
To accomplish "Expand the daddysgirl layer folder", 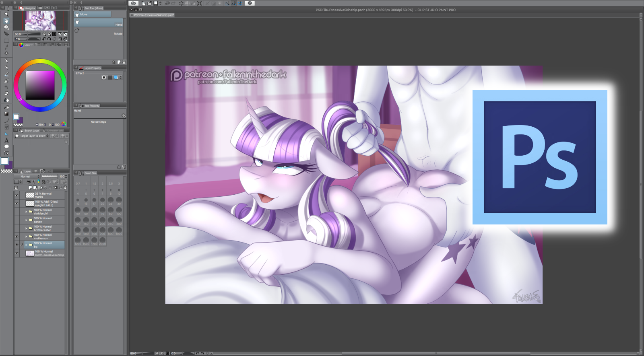I will point(26,212).
